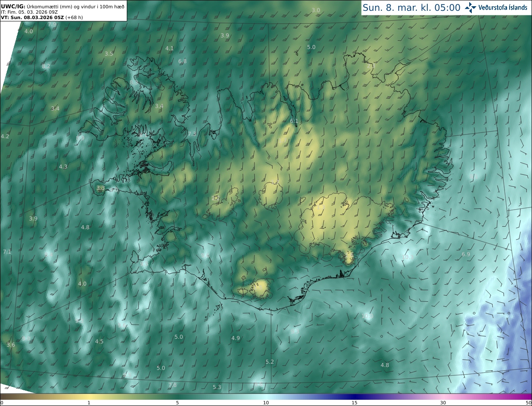Click the color scale at tick 30
This screenshot has height=406, width=532.
click(x=443, y=403)
